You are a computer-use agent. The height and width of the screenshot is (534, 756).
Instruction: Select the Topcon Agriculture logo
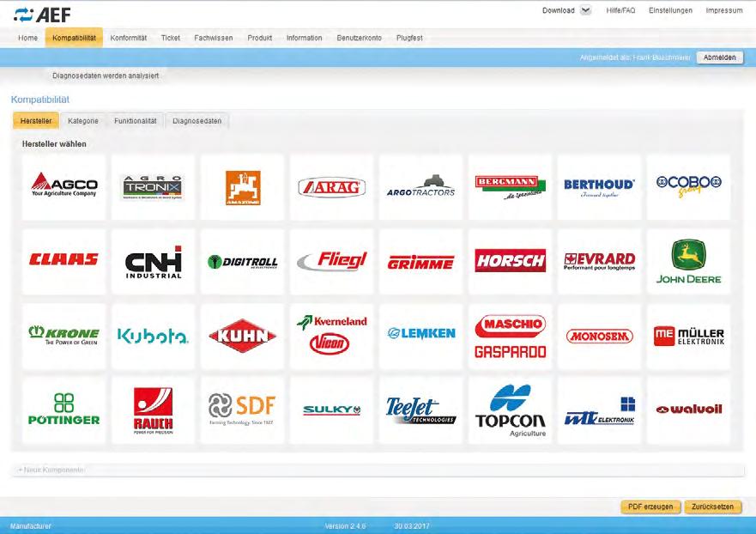click(510, 410)
